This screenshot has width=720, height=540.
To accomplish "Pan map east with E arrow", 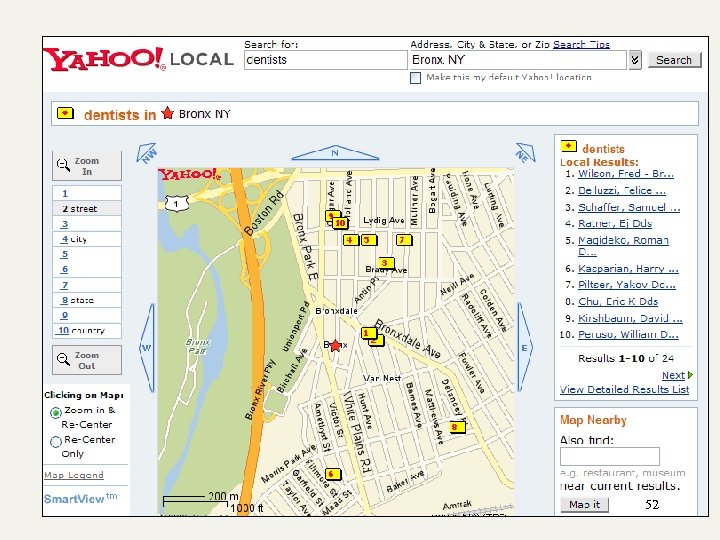I will pos(525,348).
